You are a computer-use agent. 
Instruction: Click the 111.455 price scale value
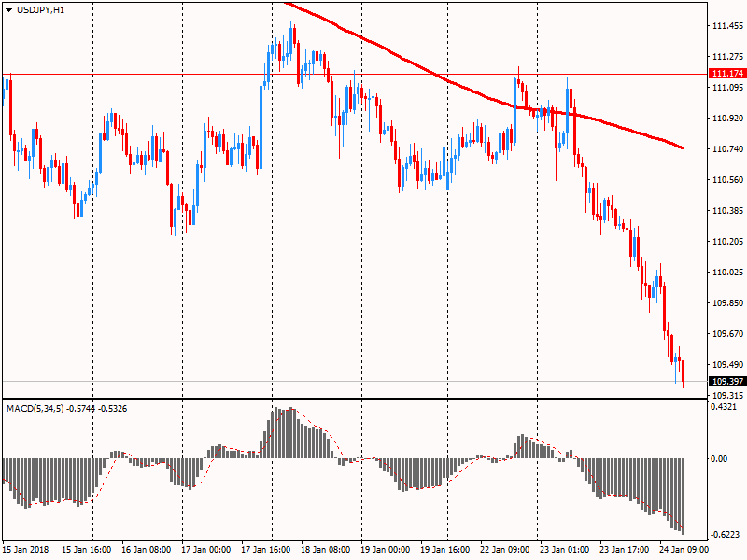click(x=727, y=26)
